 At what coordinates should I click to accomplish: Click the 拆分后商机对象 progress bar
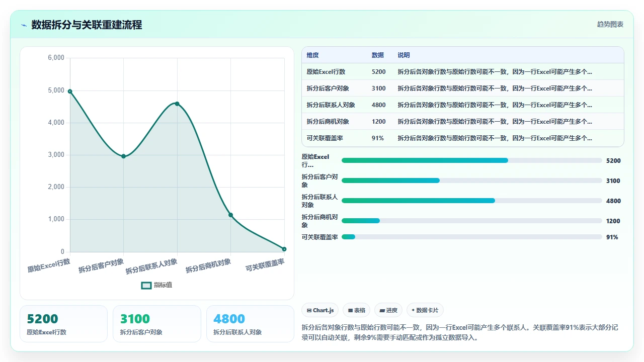coord(472,221)
